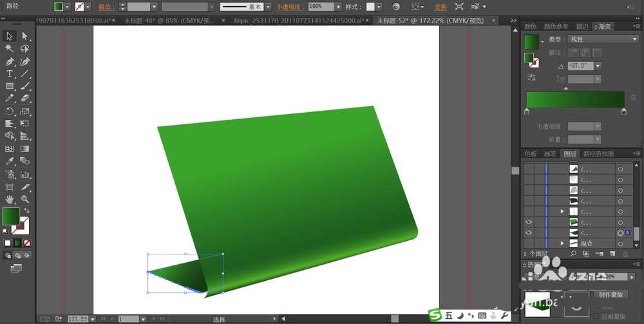The width and height of the screenshot is (644, 324).
Task: Toggle the 反相蒙版 checkbox
Action: click(x=596, y=316)
